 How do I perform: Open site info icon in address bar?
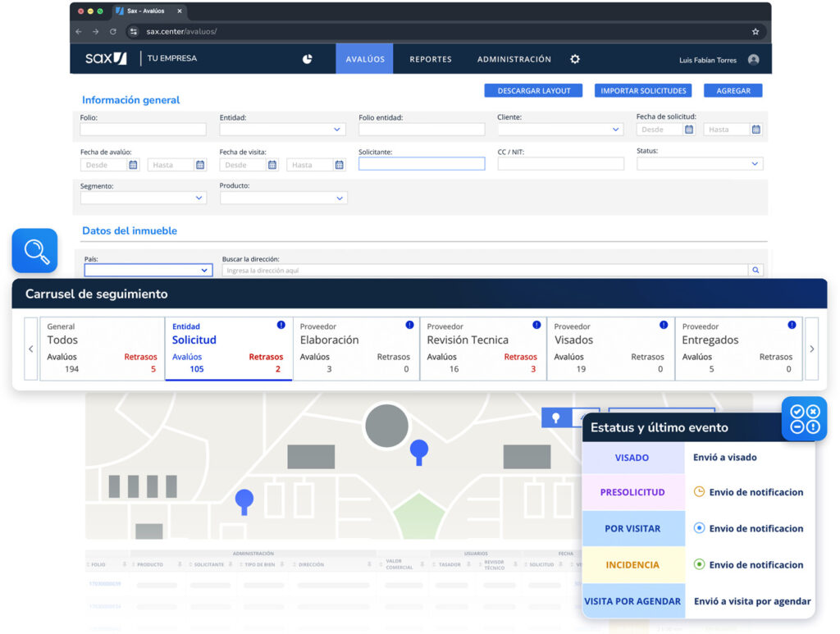pyautogui.click(x=134, y=32)
